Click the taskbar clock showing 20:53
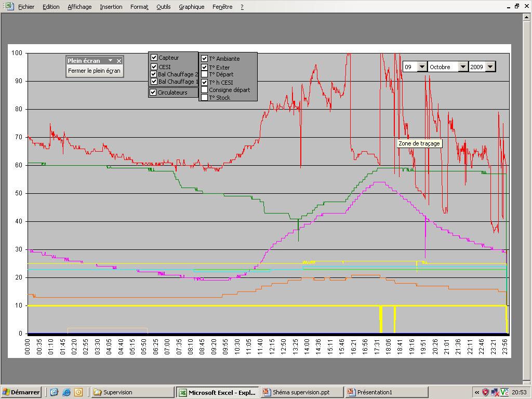The height and width of the screenshot is (399, 532). (x=519, y=392)
